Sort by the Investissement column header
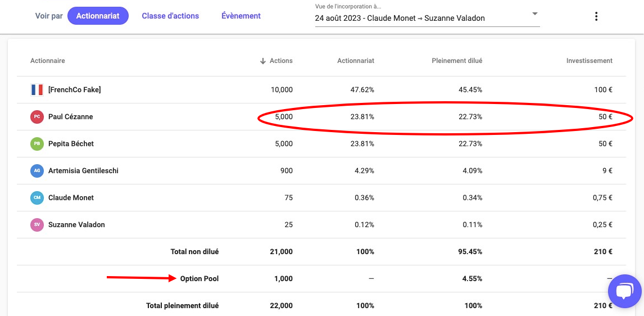Viewport: 644px width, 316px height. click(x=589, y=61)
